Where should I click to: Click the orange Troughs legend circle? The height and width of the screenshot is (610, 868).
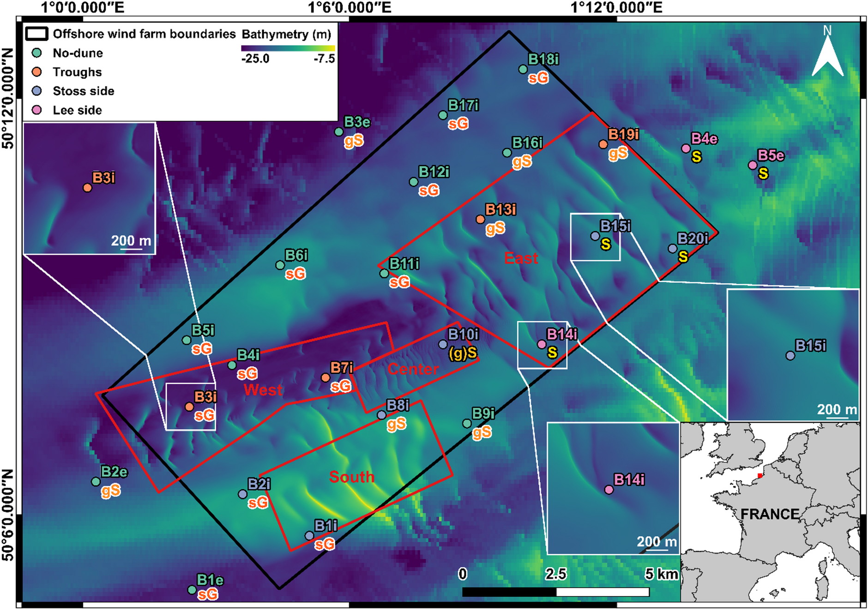tap(36, 72)
